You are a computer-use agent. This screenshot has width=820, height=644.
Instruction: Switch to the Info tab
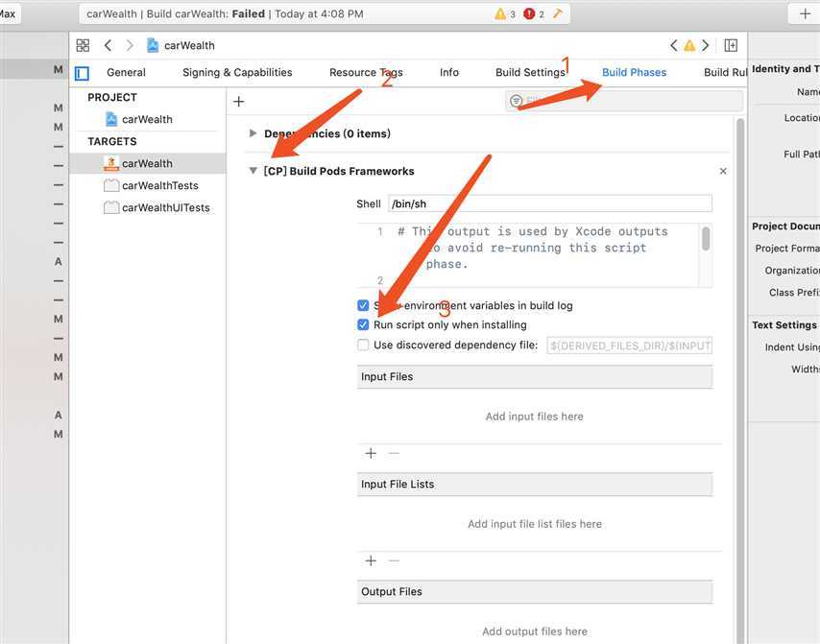(x=449, y=73)
